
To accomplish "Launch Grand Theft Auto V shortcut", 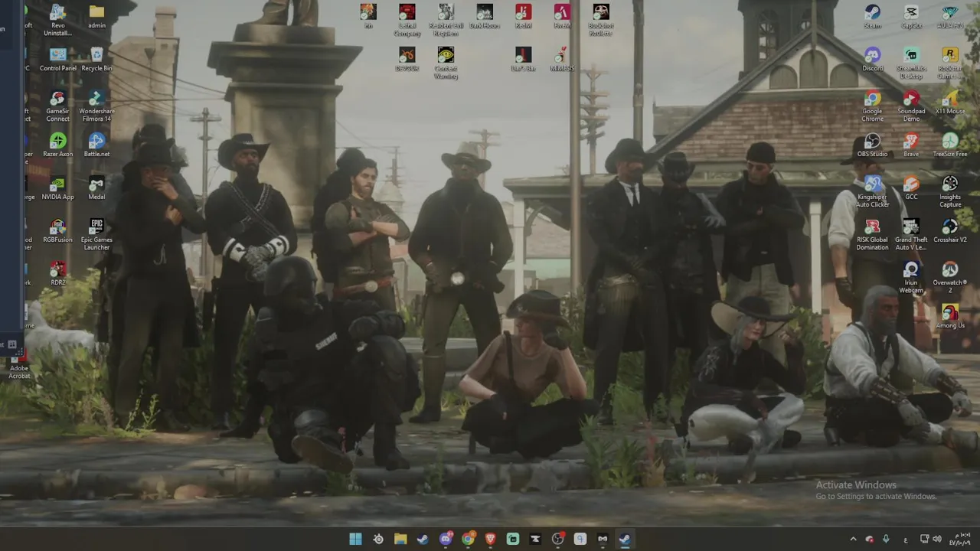I will [x=911, y=235].
